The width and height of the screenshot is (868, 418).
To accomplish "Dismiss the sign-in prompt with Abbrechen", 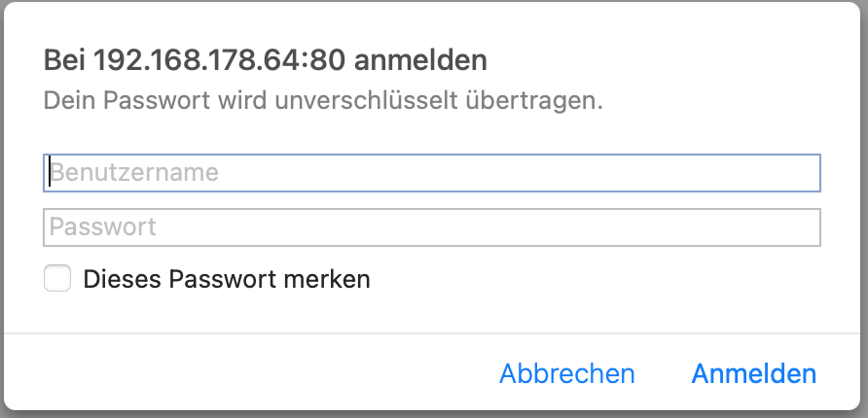I will click(566, 374).
